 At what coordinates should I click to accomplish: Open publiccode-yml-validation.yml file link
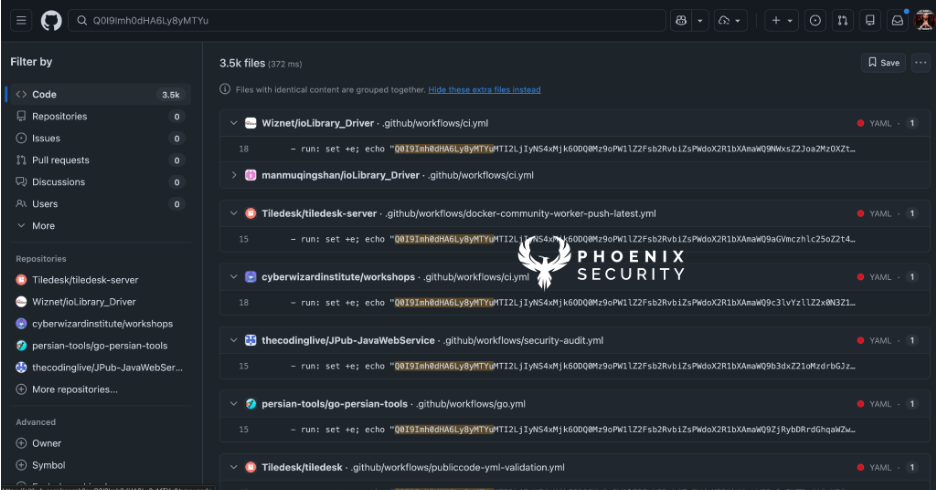click(x=457, y=467)
